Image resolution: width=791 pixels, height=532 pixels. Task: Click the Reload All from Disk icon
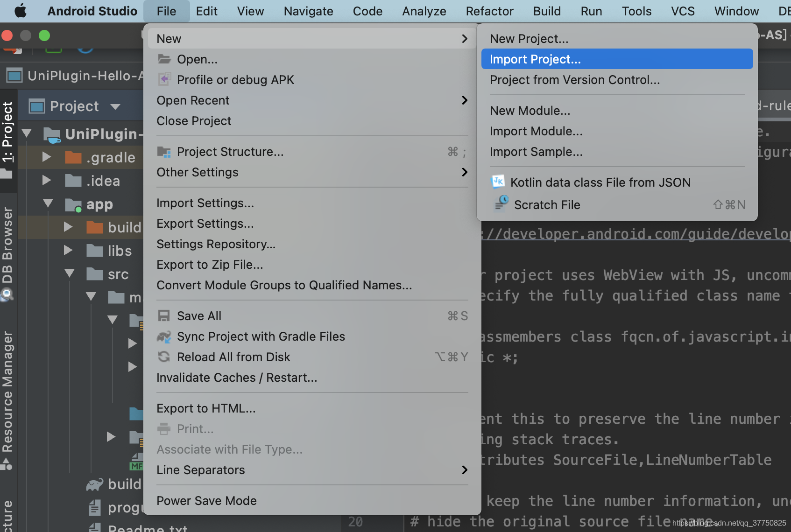click(164, 357)
